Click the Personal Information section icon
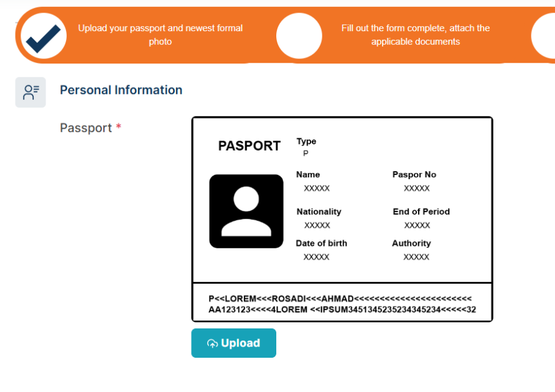 [x=30, y=92]
